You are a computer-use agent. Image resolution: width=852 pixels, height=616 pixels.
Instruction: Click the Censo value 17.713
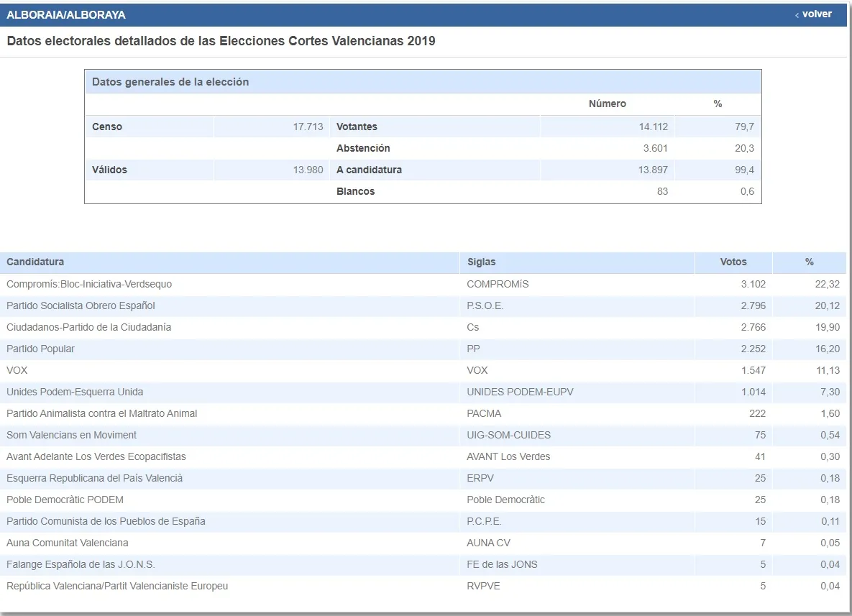click(308, 127)
